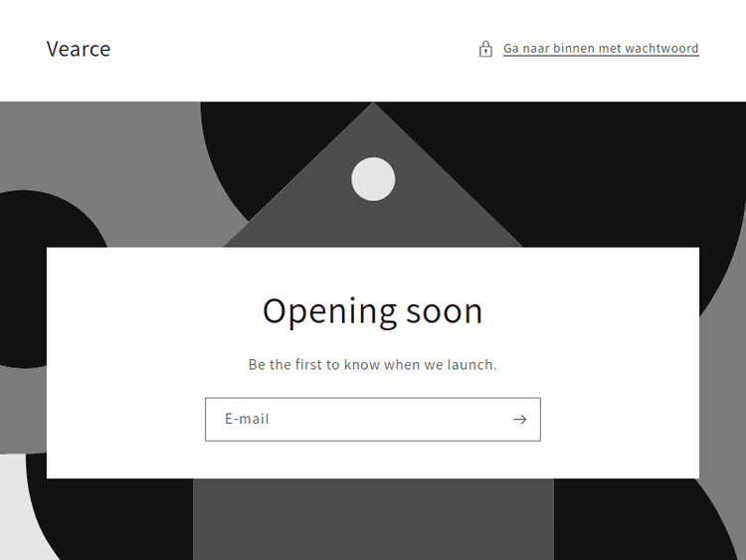Submit email with the arrow icon

click(x=519, y=419)
